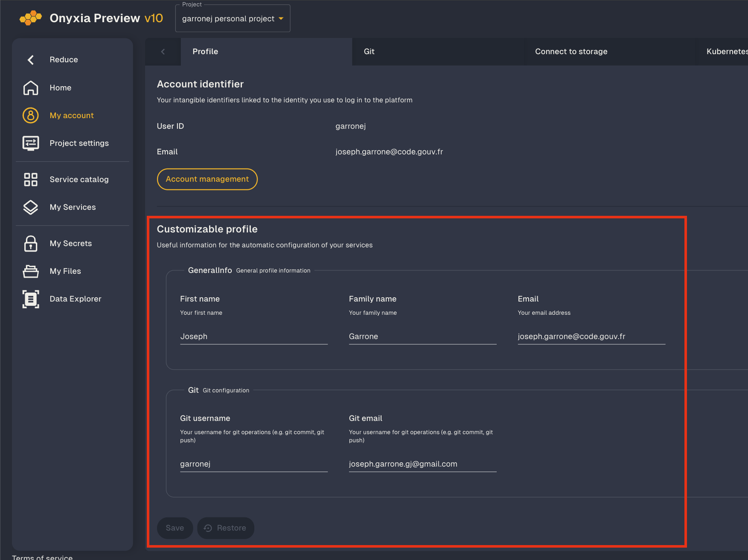Collapse sidebar with the Reduce chevron
748x560 pixels.
coord(31,60)
